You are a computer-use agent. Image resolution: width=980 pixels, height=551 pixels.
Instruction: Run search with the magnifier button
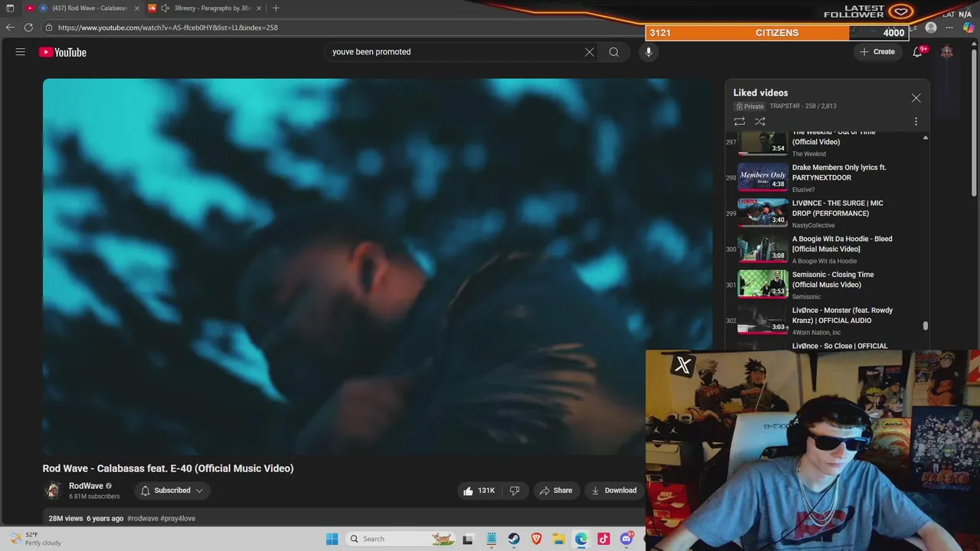click(614, 52)
